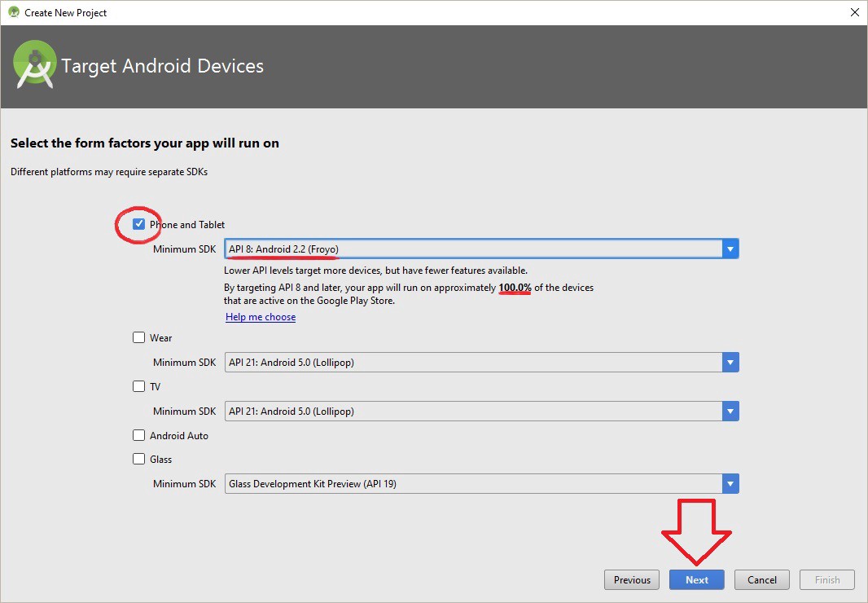Image resolution: width=868 pixels, height=603 pixels.
Task: Click the Android Studio icon in title bar
Action: click(13, 12)
